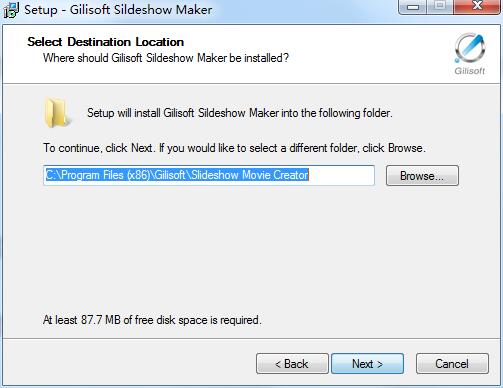Click the 'To continue, click Next' instruction text
Image resolution: width=503 pixels, height=388 pixels.
(x=234, y=148)
